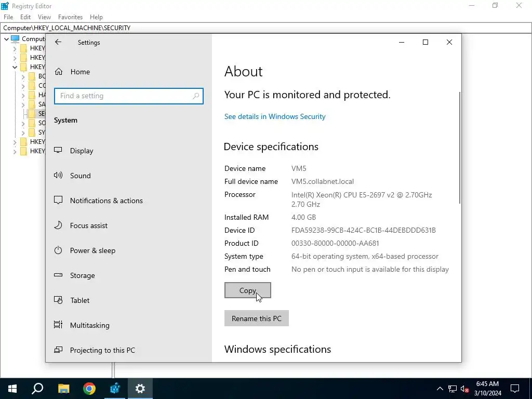
Task: Click the Find a setting search box
Action: pyautogui.click(x=129, y=96)
